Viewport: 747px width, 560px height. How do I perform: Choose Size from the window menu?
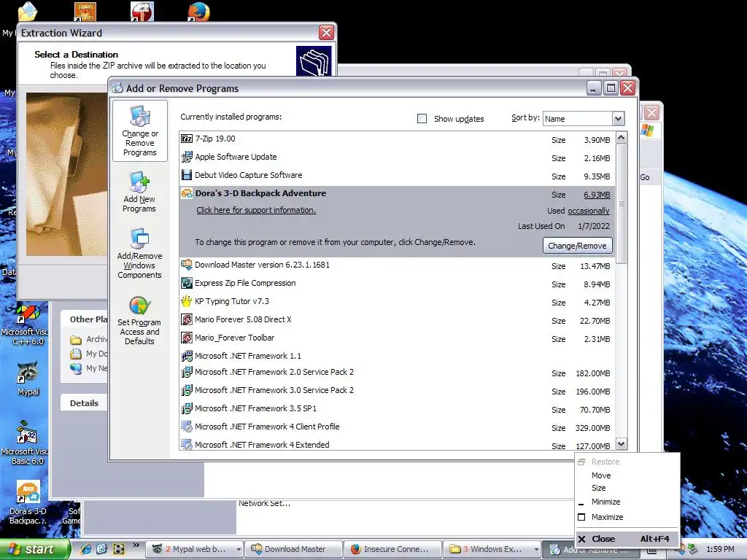pyautogui.click(x=599, y=488)
